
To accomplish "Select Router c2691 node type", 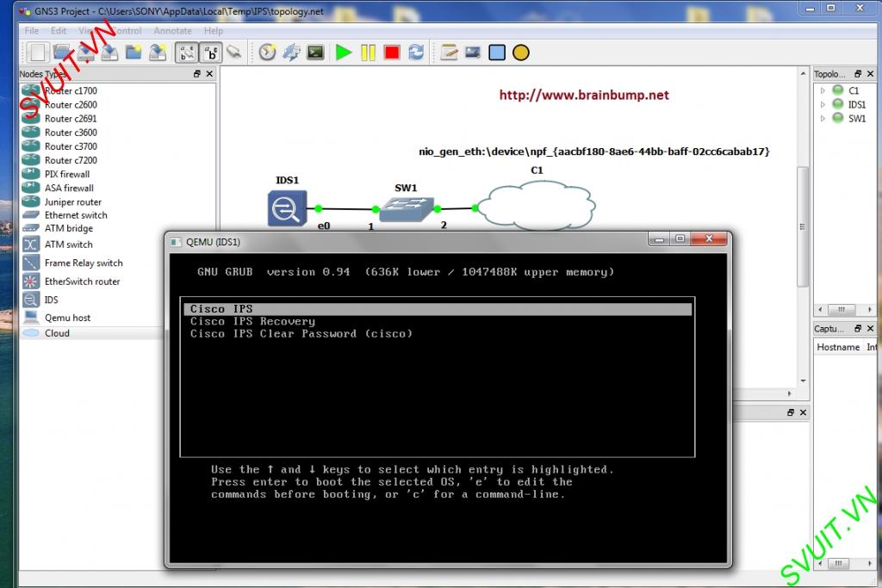I will click(x=71, y=119).
